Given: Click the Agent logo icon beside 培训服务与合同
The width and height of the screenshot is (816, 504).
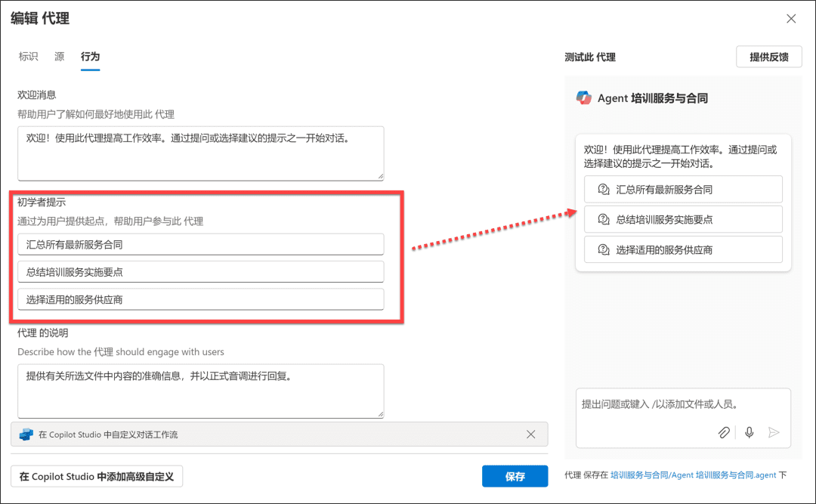Looking at the screenshot, I should 584,98.
